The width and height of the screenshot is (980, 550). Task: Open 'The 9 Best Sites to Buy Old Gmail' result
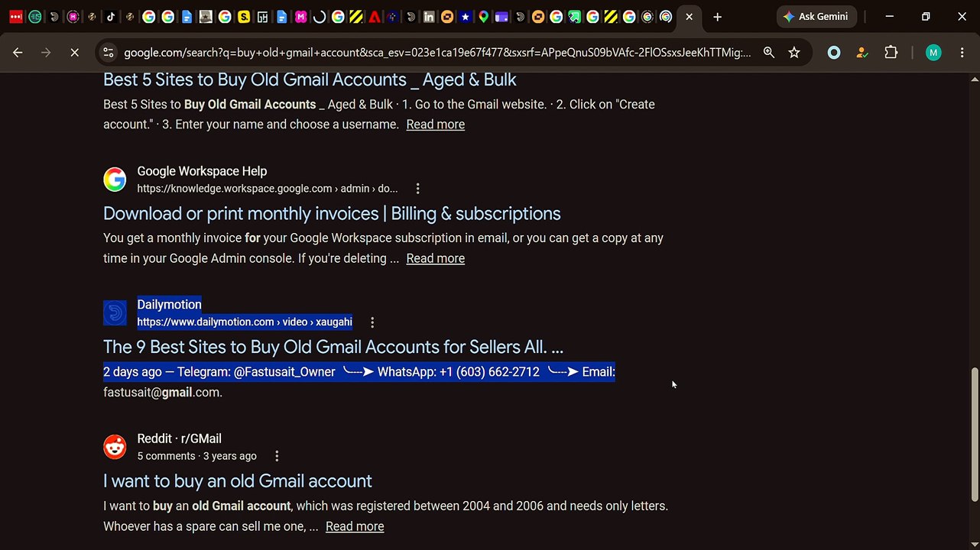pos(333,347)
